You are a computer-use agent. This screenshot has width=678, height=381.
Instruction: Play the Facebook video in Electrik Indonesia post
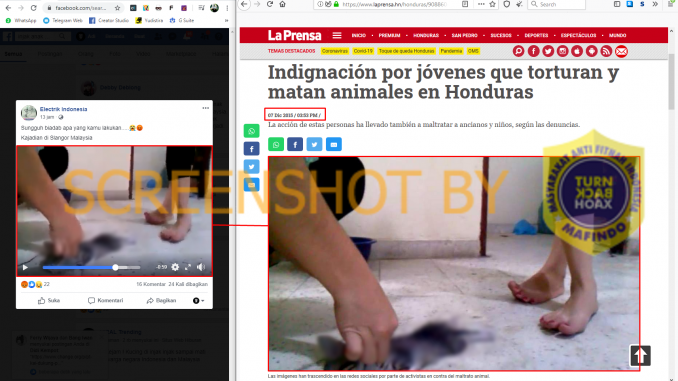(25, 267)
